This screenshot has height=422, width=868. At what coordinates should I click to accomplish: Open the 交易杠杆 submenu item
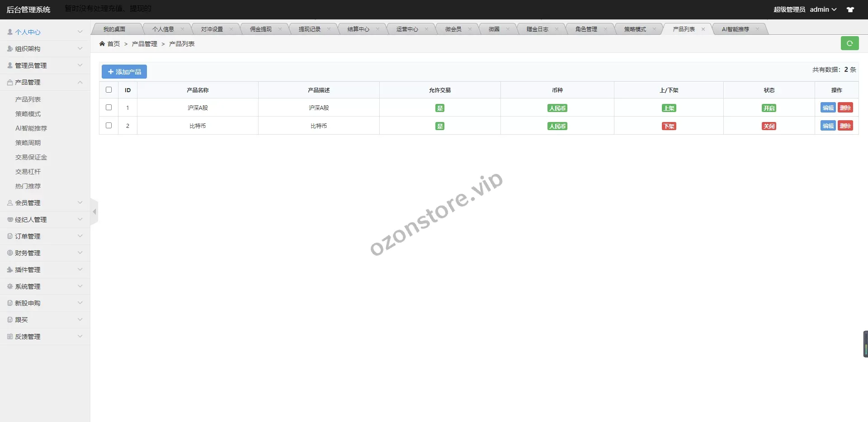coord(28,172)
